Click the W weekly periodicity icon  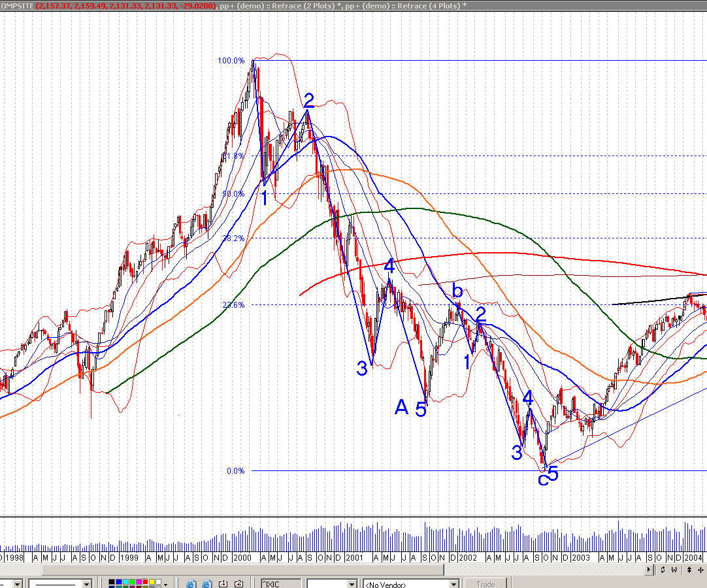[x=674, y=570]
